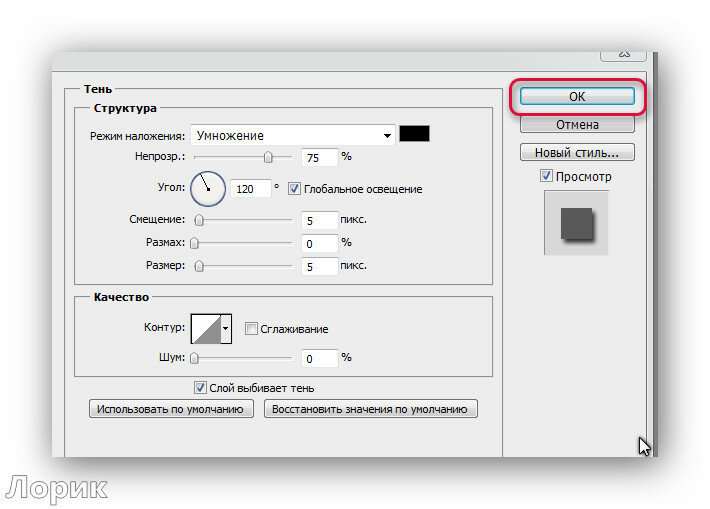Image resolution: width=710 pixels, height=509 pixels.
Task: Open the Режим наложения dropdown
Action: coord(293,135)
